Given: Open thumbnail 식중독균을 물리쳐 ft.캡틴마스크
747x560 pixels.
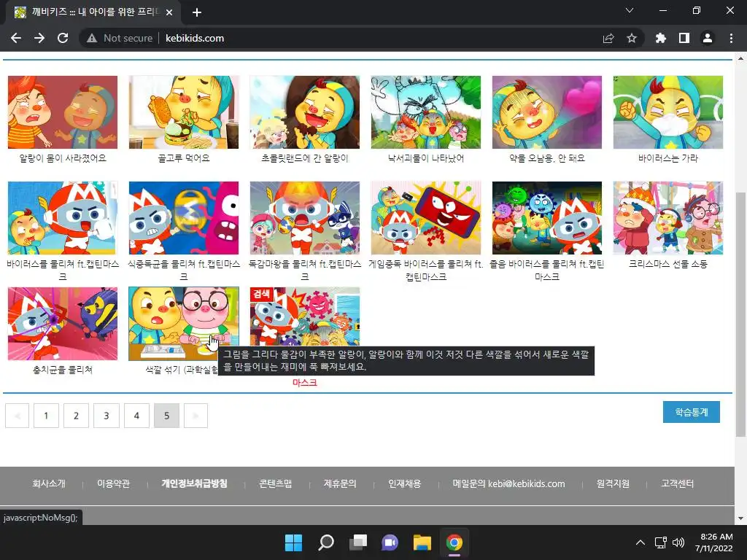Looking at the screenshot, I should pos(183,217).
